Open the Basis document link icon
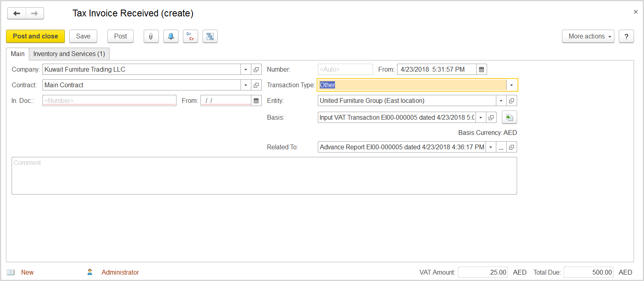Viewport: 644px width, 281px height. point(491,117)
